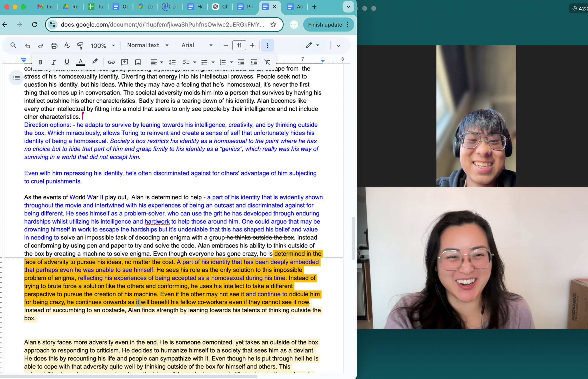Increase paragraph indent
Screen dimensions: 588x379
coord(254,62)
